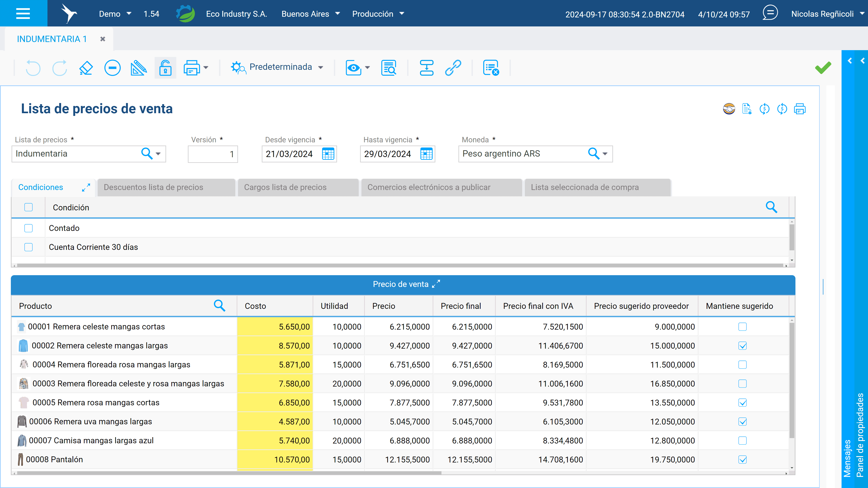Click the undo arrow icon
Screen dimensions: 868x488
click(33, 68)
